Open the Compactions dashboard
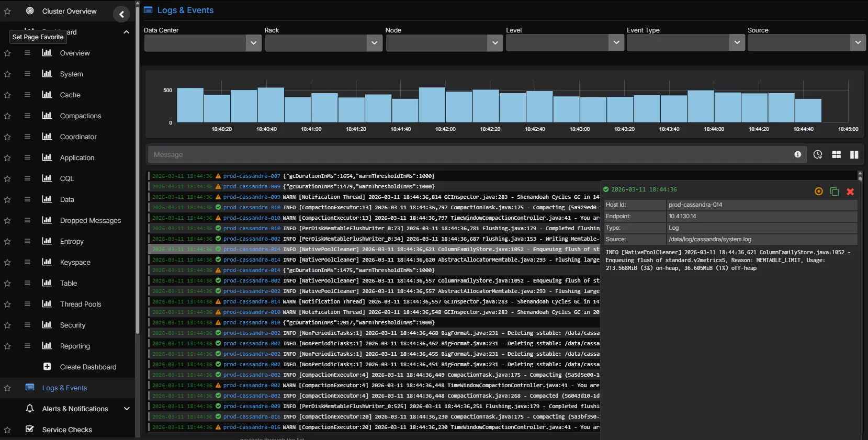Viewport: 868px width, 440px height. click(81, 116)
